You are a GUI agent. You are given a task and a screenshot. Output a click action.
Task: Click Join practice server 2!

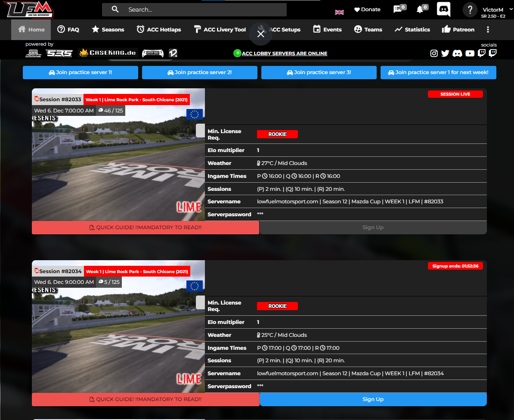200,72
